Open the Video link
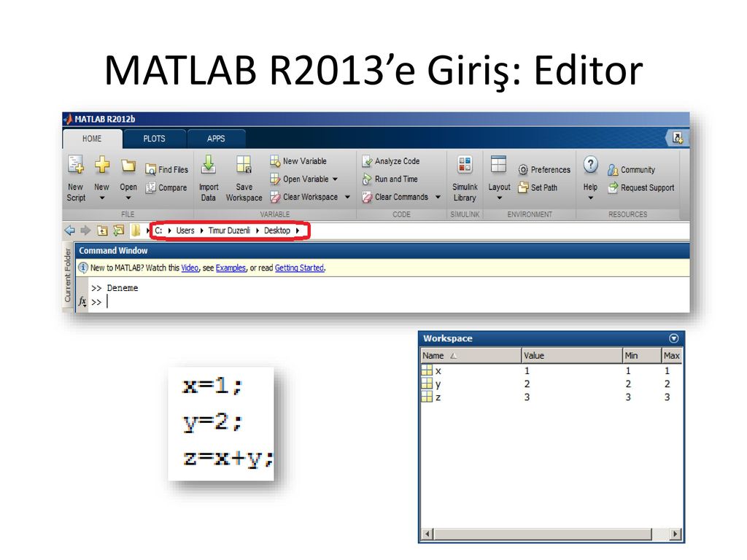This screenshot has width=747, height=560. 190,268
